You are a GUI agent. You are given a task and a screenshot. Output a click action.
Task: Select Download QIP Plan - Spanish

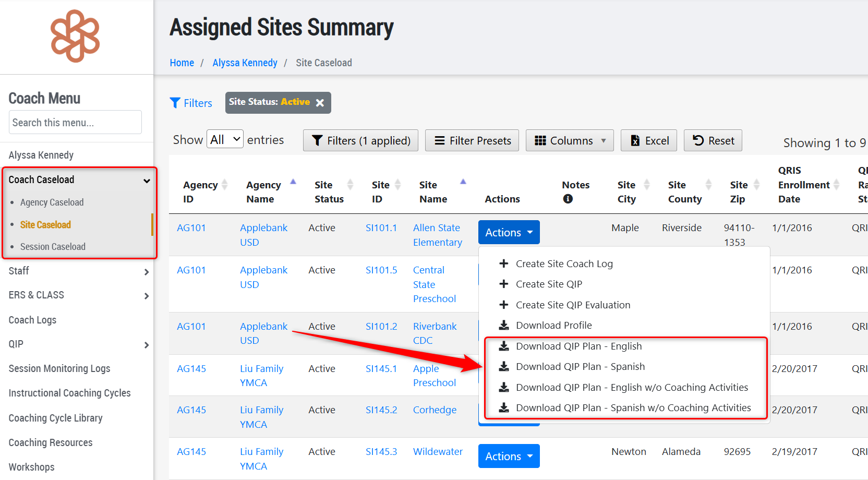[x=580, y=366]
